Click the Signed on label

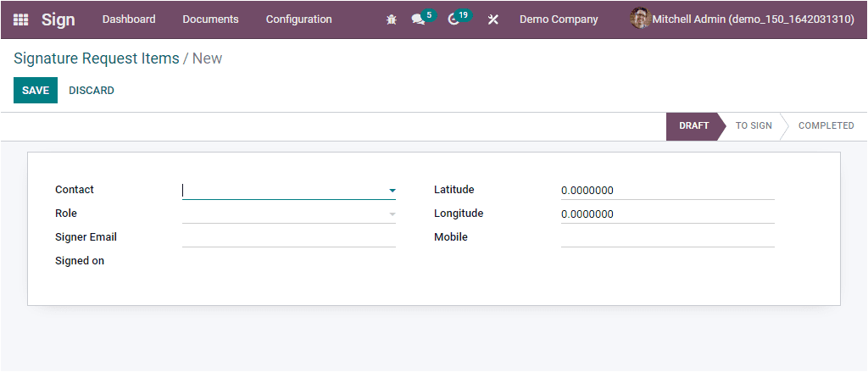tap(80, 261)
